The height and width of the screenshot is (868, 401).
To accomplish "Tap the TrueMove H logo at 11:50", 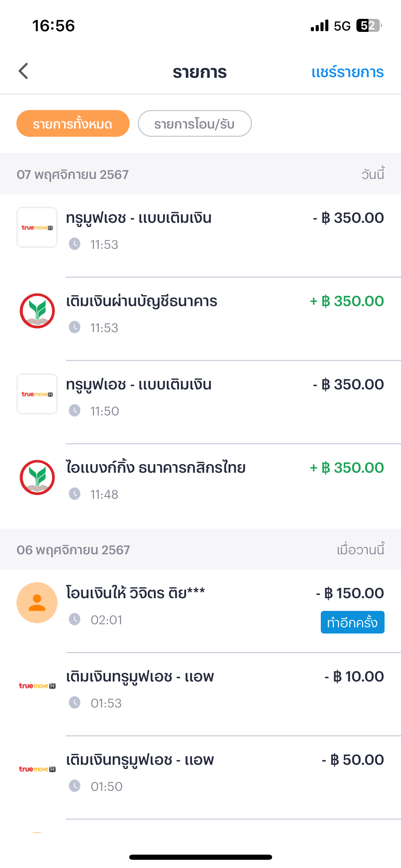I will tap(37, 394).
